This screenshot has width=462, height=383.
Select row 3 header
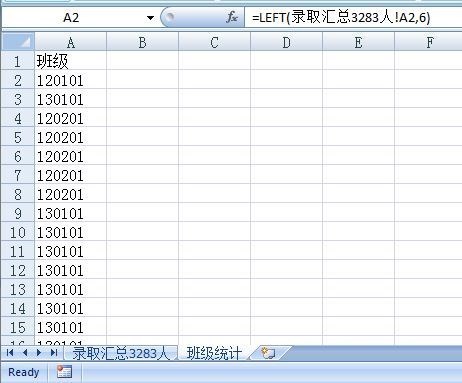(18, 99)
